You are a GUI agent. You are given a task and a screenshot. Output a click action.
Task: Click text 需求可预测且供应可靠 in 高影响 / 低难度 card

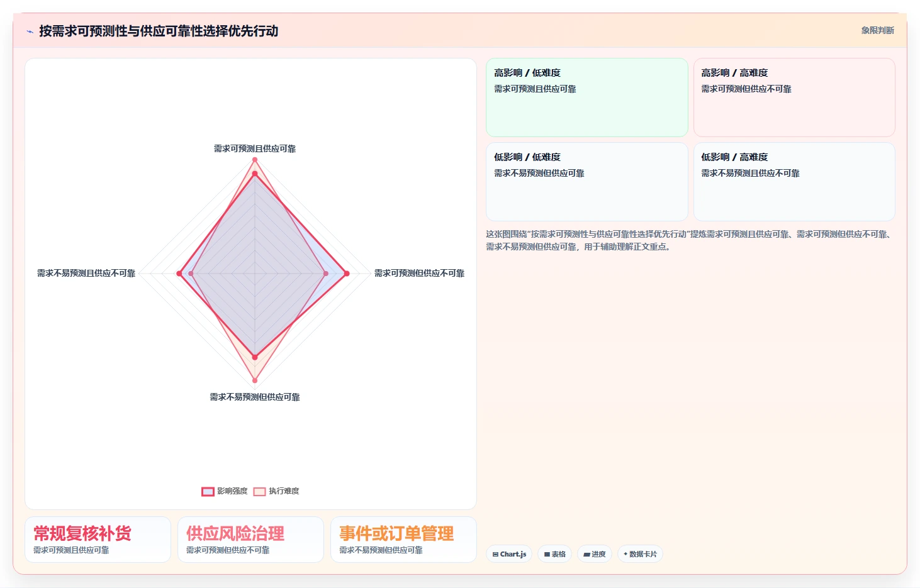pyautogui.click(x=535, y=89)
